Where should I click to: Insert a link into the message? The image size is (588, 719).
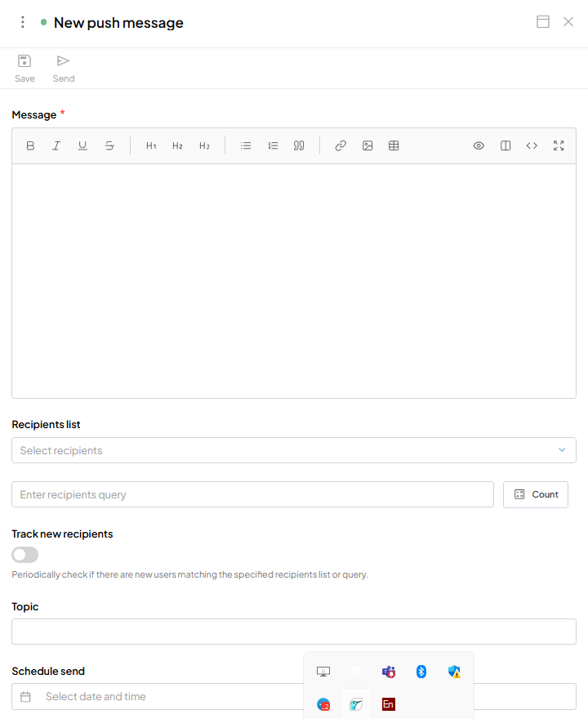pyautogui.click(x=341, y=145)
